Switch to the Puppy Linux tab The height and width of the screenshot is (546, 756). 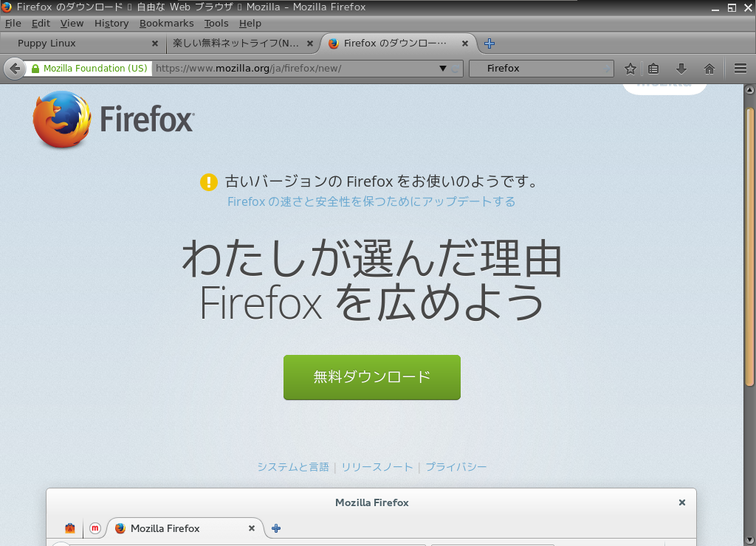click(x=82, y=44)
